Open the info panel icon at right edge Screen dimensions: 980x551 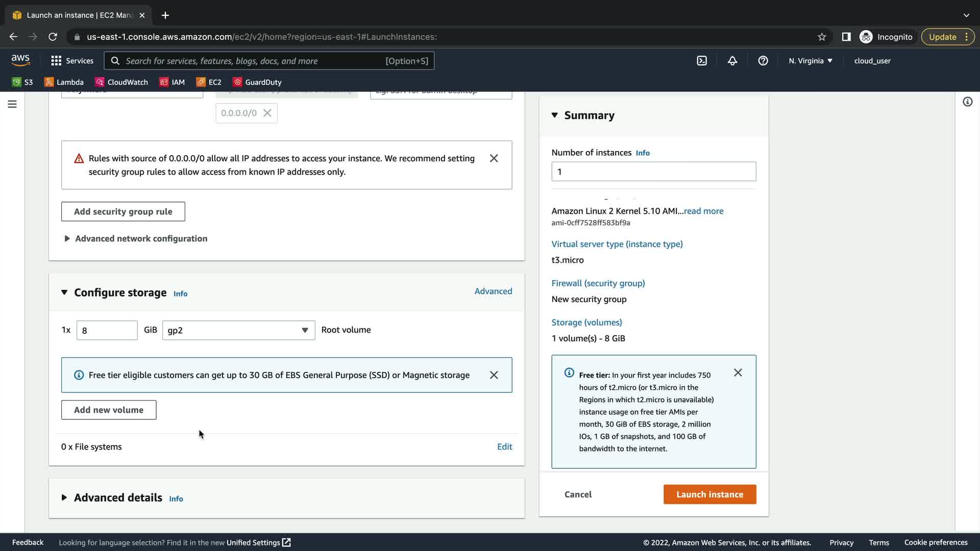click(x=967, y=102)
